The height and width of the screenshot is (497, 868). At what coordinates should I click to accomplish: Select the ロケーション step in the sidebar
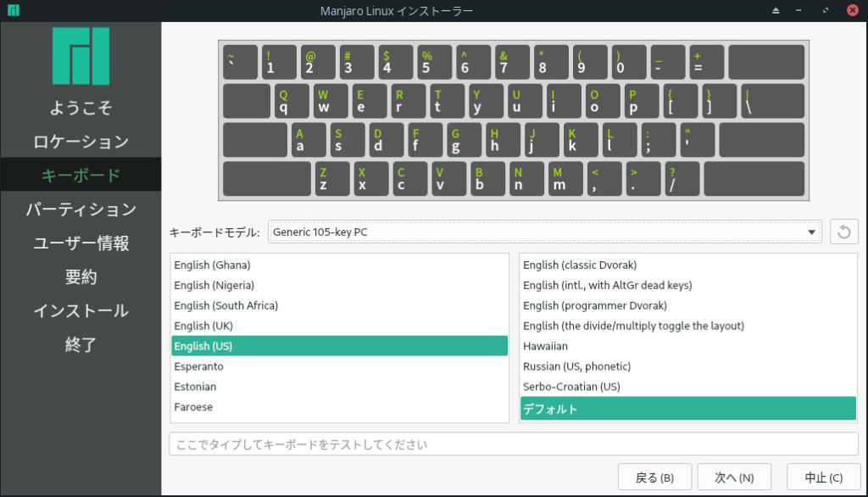coord(81,142)
